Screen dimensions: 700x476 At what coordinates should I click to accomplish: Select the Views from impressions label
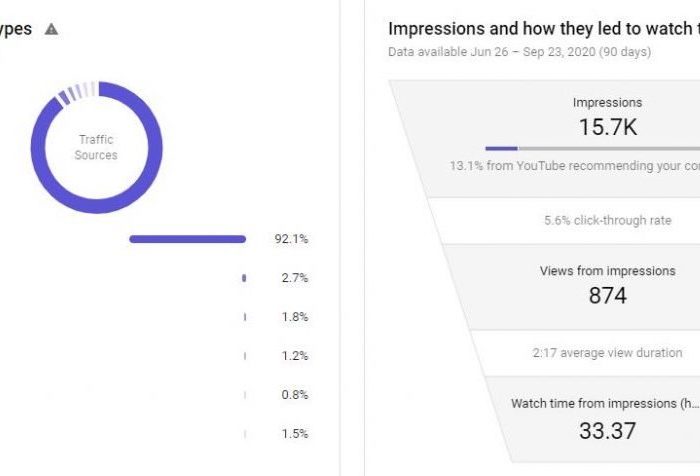click(607, 271)
